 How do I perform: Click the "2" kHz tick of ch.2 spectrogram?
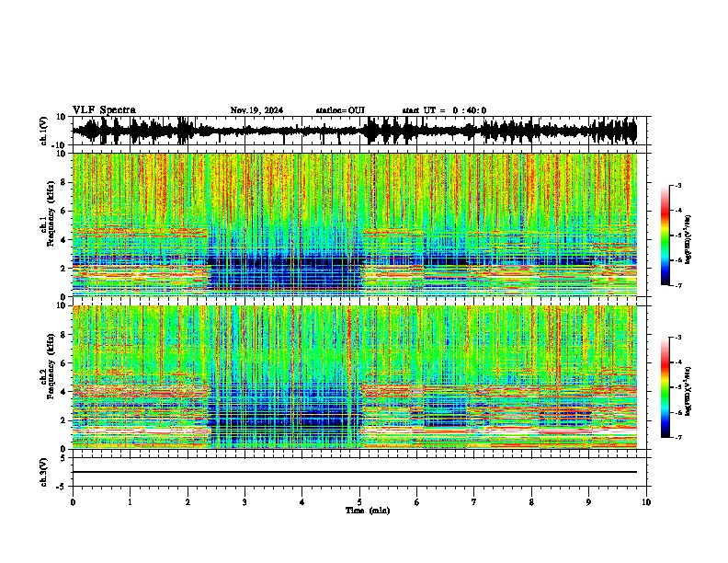[63, 420]
